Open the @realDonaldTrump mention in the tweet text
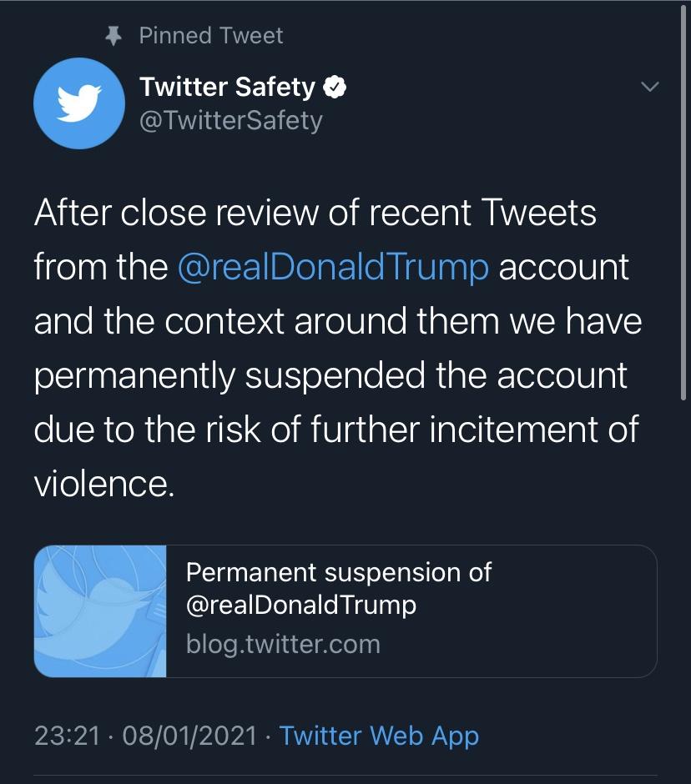The width and height of the screenshot is (691, 784). 333,267
